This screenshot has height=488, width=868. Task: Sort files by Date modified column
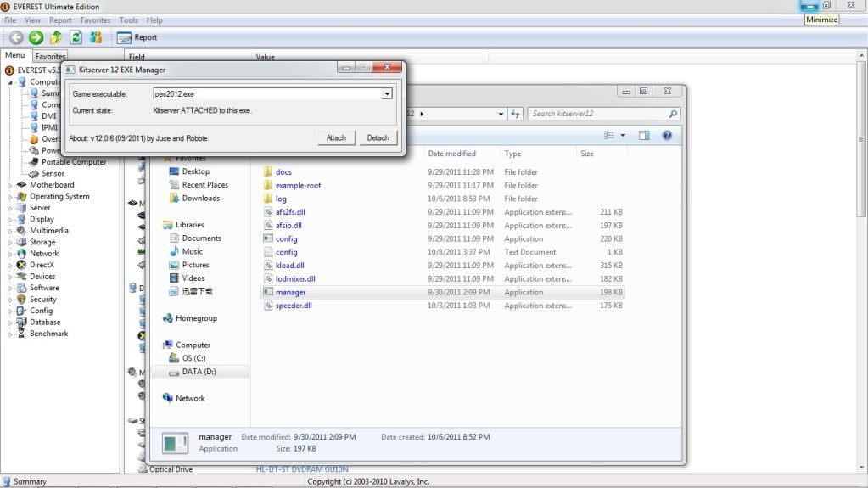point(451,154)
